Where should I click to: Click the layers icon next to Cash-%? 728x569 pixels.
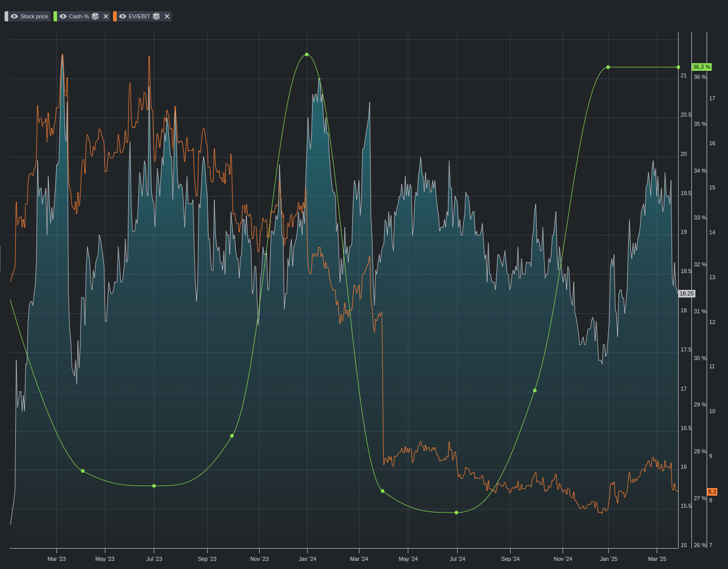[95, 16]
